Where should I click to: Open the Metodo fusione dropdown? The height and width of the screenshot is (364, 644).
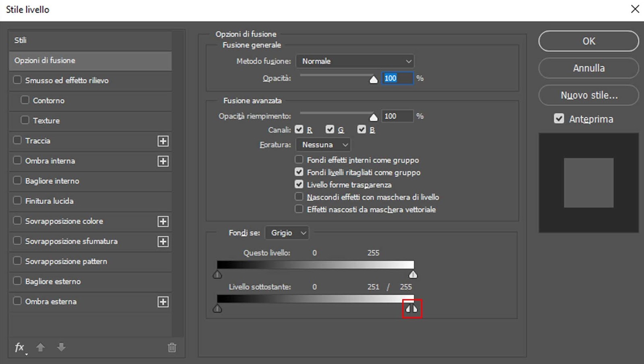355,61
